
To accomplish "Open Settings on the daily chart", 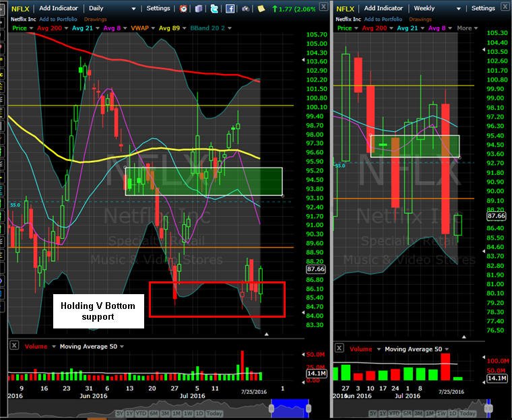I will [x=158, y=8].
